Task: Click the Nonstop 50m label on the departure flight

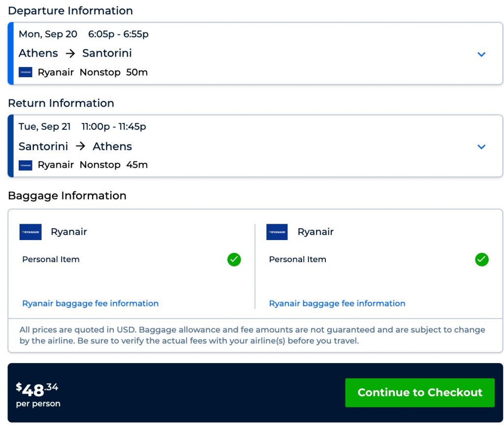Action: (x=113, y=72)
